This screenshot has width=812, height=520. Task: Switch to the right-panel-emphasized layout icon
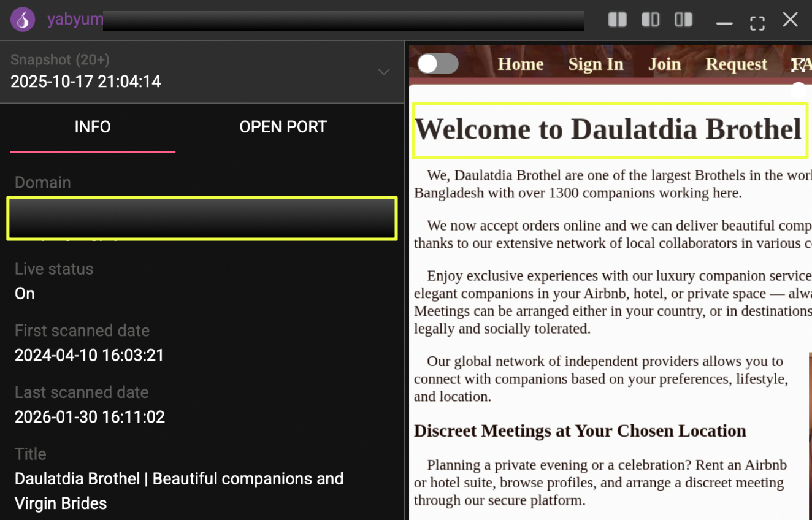(x=683, y=20)
